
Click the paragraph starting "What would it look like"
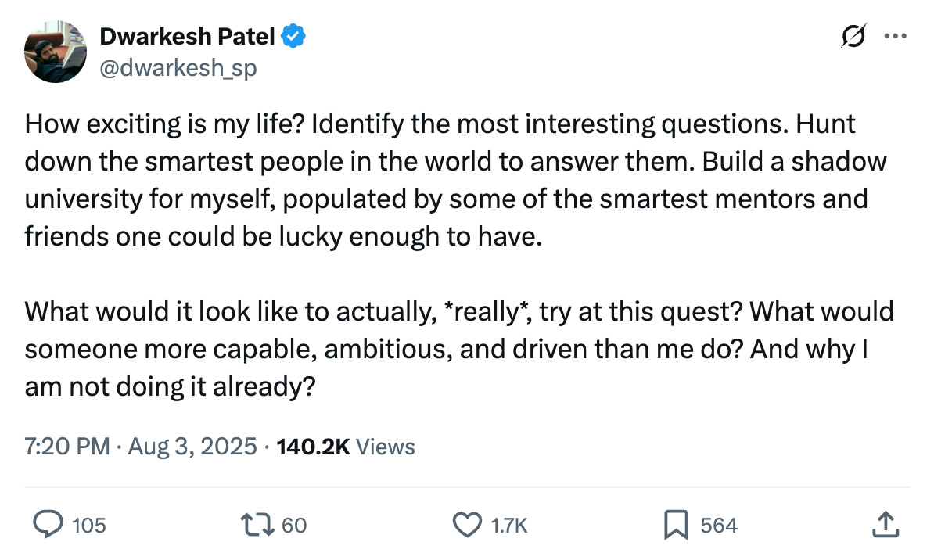pos(458,348)
